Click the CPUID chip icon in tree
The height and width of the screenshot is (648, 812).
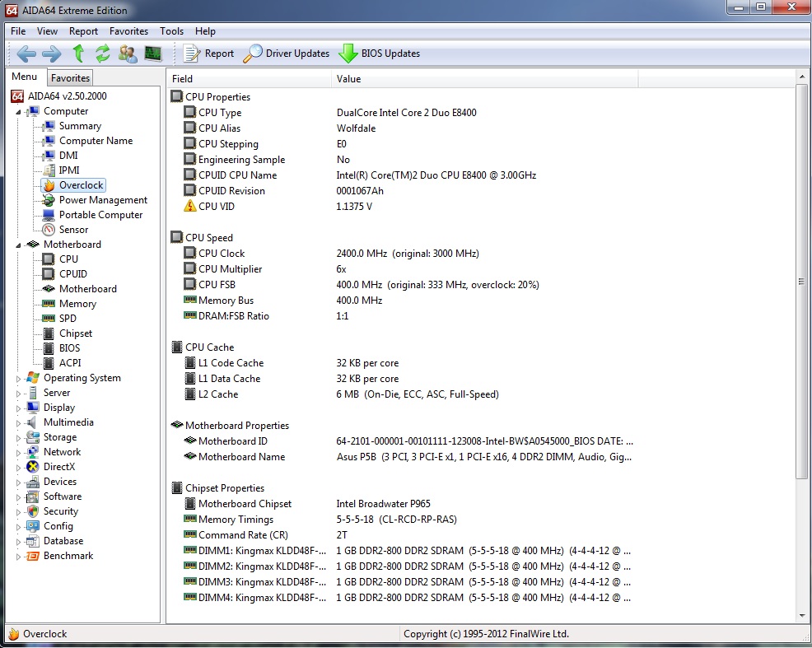(49, 274)
